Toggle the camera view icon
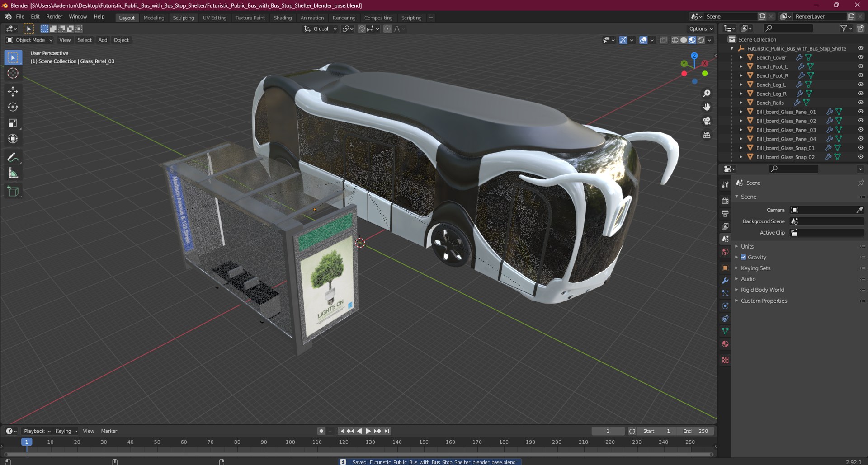868x465 pixels. pos(707,121)
